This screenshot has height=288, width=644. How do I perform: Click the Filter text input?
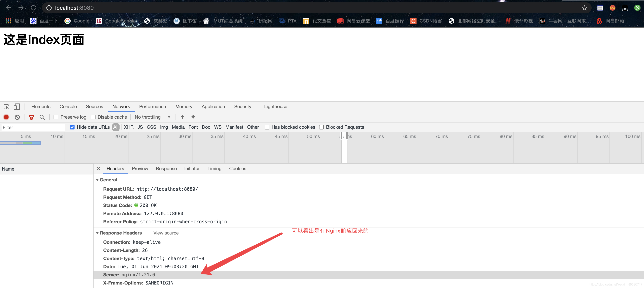(x=32, y=128)
